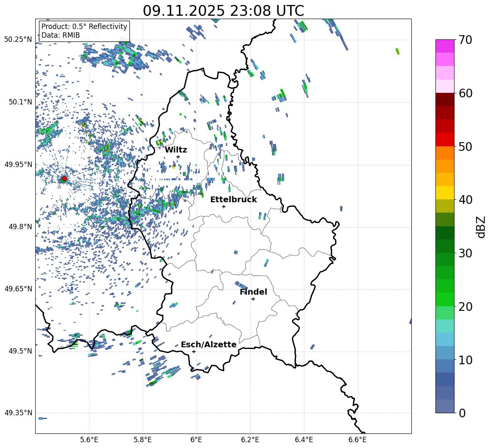This screenshot has height=448, width=491.
Task: Click the Ettelbruck station cross marker
Action: click(x=224, y=206)
